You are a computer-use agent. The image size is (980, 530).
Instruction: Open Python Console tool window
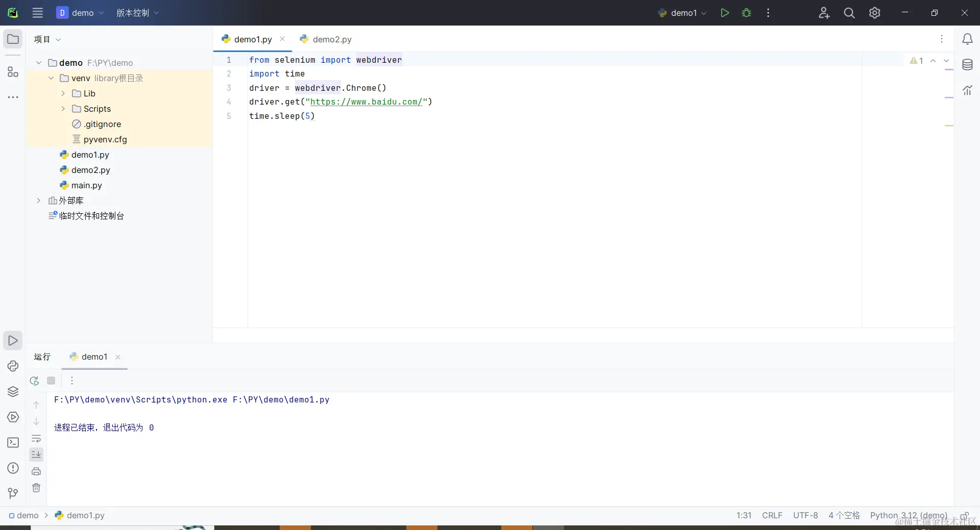[x=13, y=366]
